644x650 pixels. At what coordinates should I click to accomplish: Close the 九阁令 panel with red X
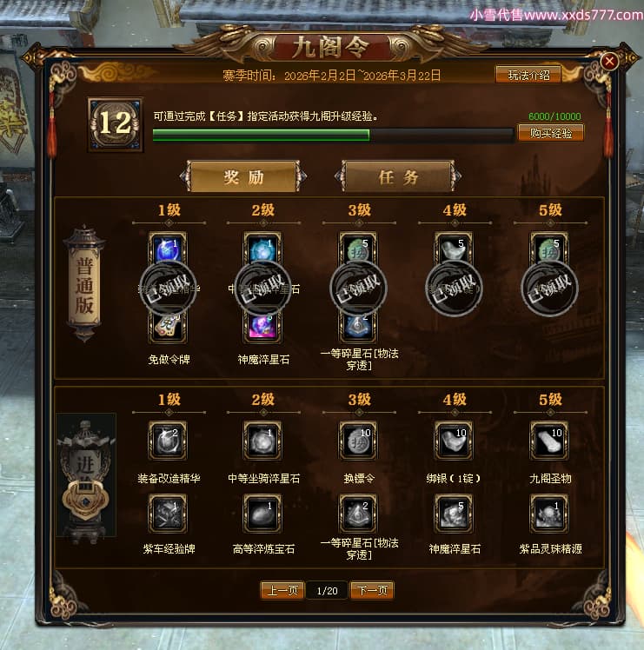coord(609,62)
